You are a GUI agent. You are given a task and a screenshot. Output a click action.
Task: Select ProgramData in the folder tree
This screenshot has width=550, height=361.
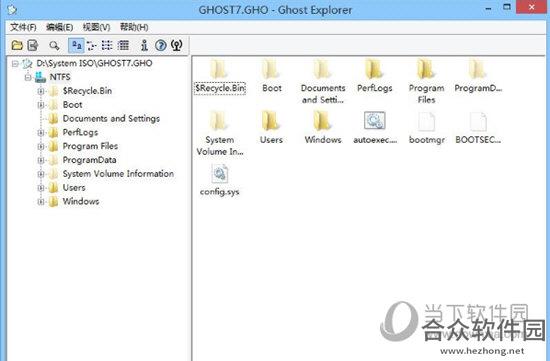pyautogui.click(x=89, y=160)
